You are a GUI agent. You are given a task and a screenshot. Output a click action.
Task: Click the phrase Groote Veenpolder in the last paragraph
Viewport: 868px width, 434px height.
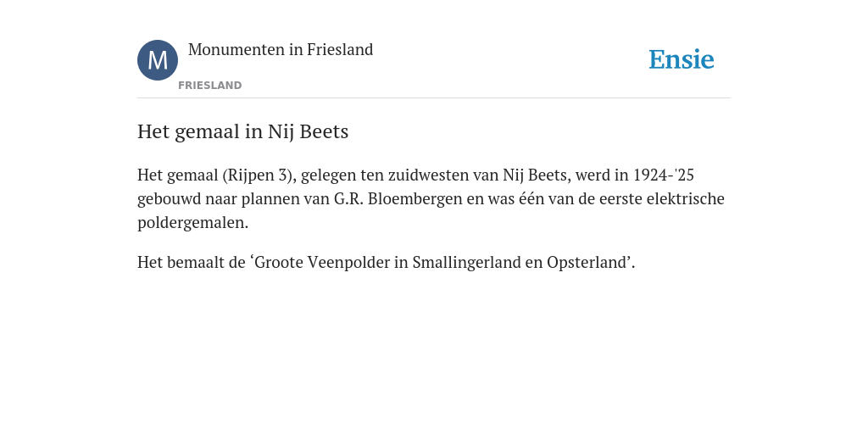pos(322,262)
